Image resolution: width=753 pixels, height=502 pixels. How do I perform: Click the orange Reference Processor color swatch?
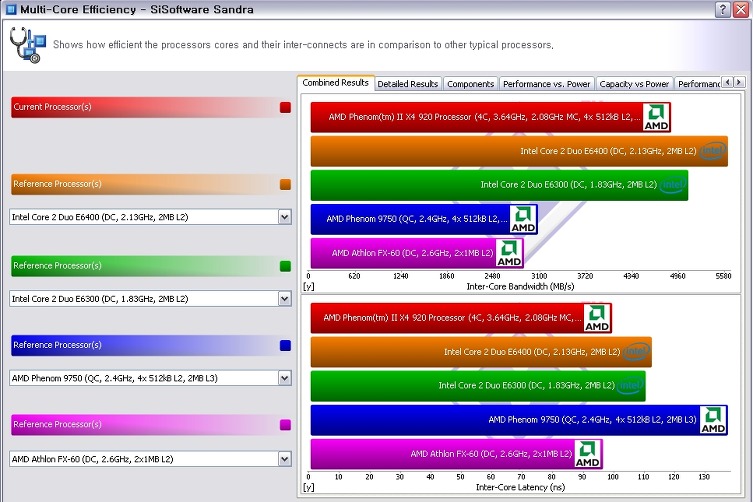(285, 184)
